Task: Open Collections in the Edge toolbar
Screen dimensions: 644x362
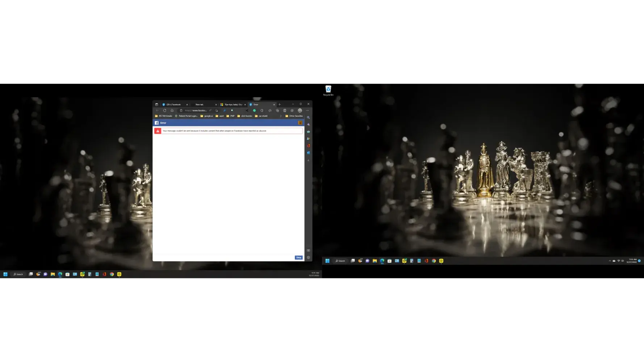Action: click(277, 110)
